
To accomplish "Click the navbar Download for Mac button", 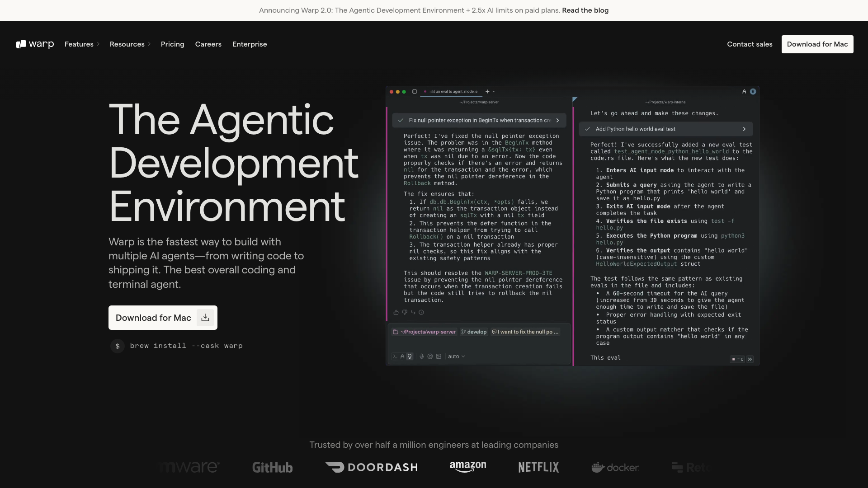I will 817,44.
